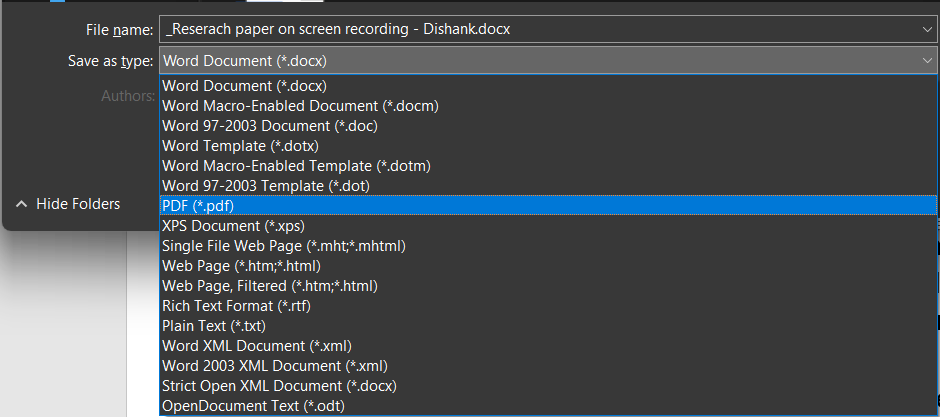Click Hide Folders chevron button

(x=22, y=204)
